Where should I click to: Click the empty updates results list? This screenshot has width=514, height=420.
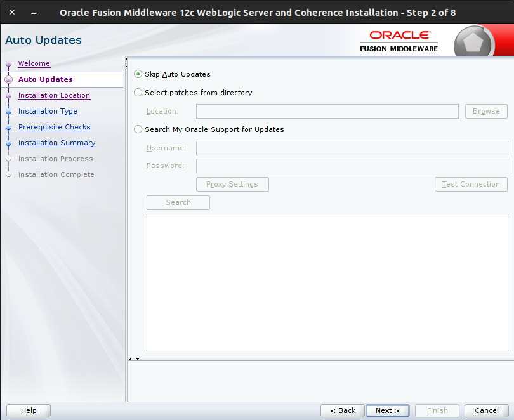[x=327, y=283]
